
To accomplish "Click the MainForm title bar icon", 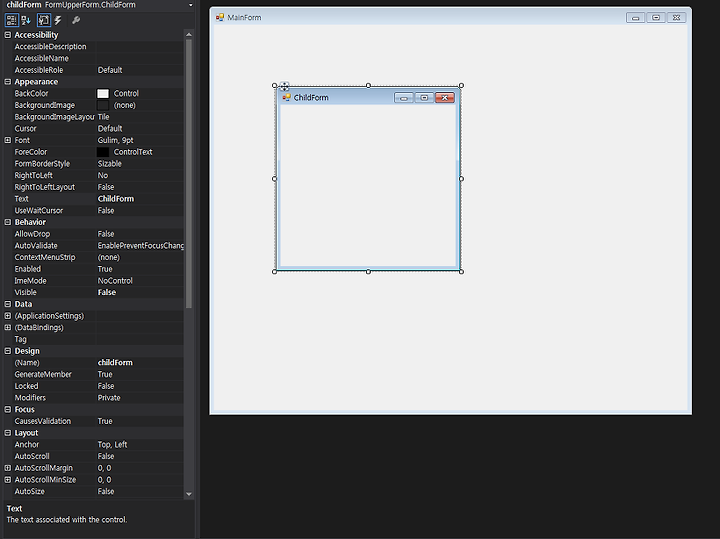I will [220, 17].
